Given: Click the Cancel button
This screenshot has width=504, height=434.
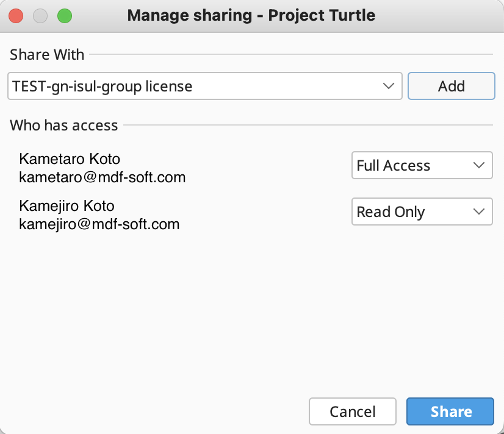Looking at the screenshot, I should [353, 411].
